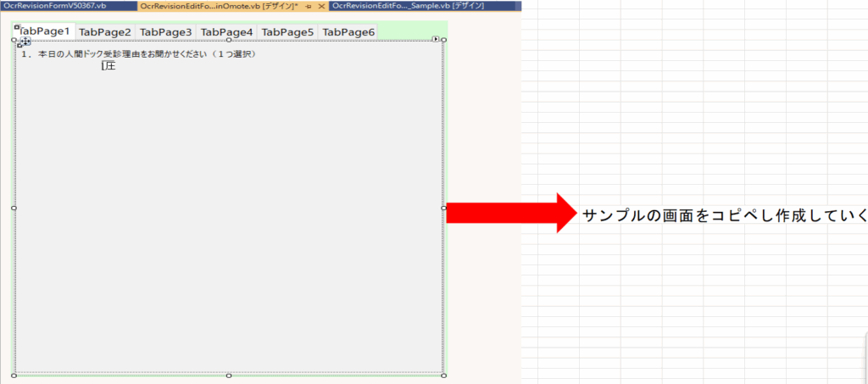Screen dimensions: 868x384
Task: Select the small 圧 control under the question label
Action: tap(108, 65)
